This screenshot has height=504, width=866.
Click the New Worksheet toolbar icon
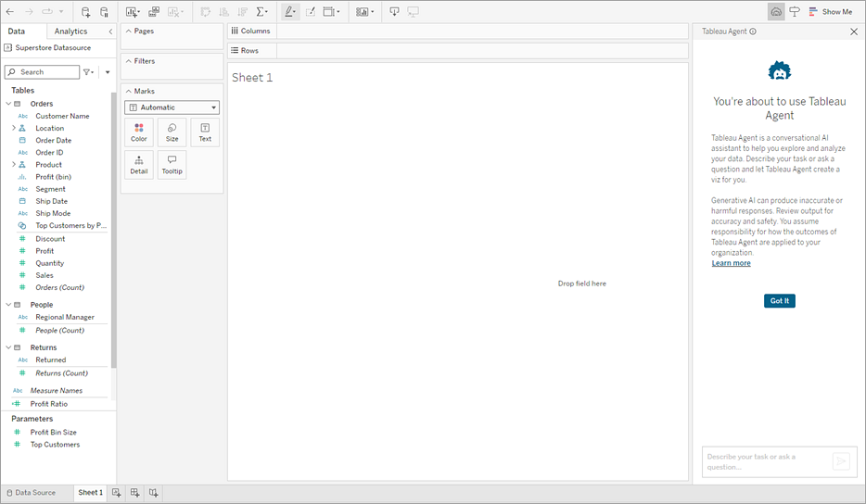point(133,12)
